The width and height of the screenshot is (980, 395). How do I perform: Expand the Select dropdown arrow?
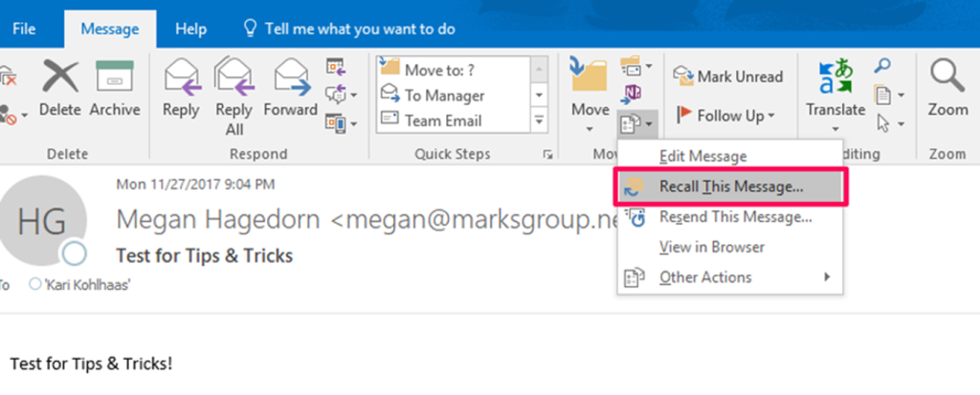pos(901,124)
